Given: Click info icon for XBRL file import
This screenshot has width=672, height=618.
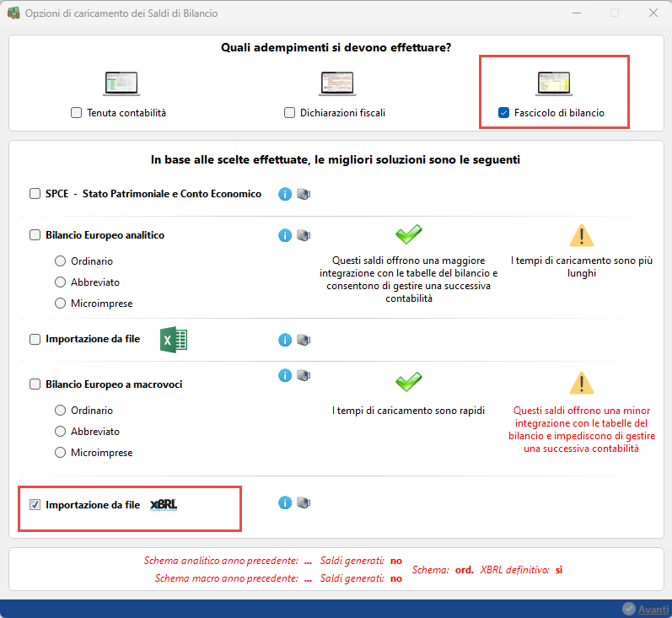Looking at the screenshot, I should tap(285, 502).
